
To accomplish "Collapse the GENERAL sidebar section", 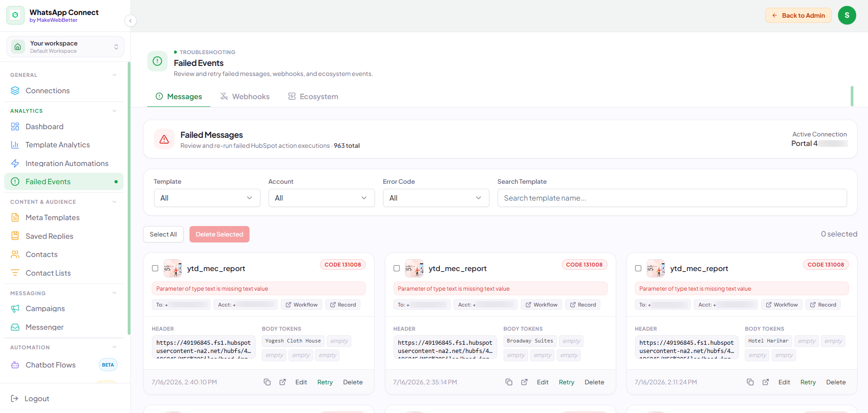I will 115,75.
